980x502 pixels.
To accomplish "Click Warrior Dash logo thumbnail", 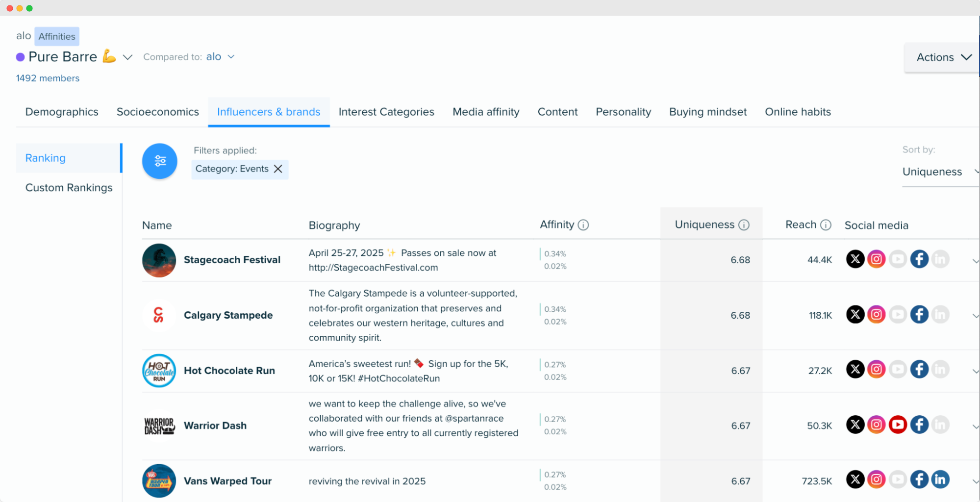I will pyautogui.click(x=159, y=426).
